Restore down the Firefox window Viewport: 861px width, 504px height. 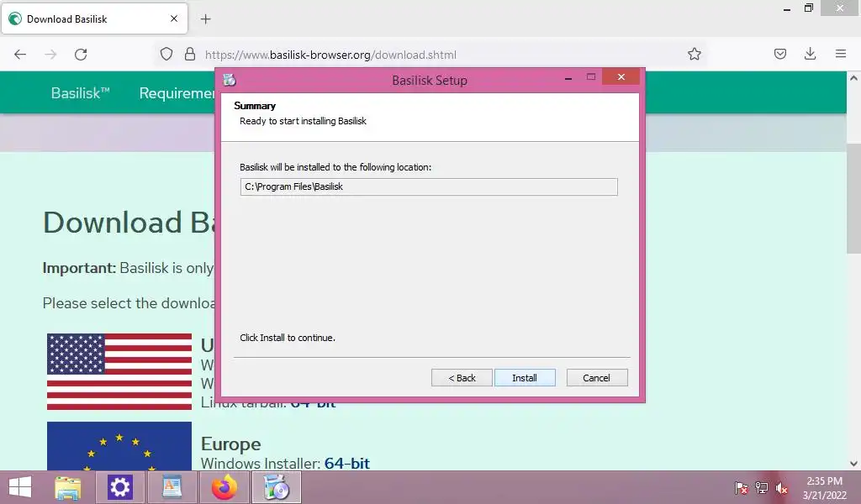pos(809,8)
